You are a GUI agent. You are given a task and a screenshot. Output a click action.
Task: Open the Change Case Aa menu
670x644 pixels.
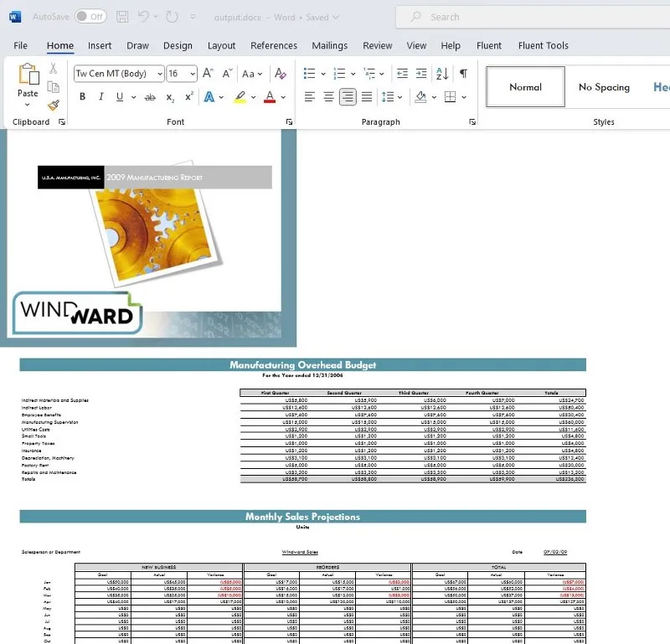pyautogui.click(x=252, y=74)
